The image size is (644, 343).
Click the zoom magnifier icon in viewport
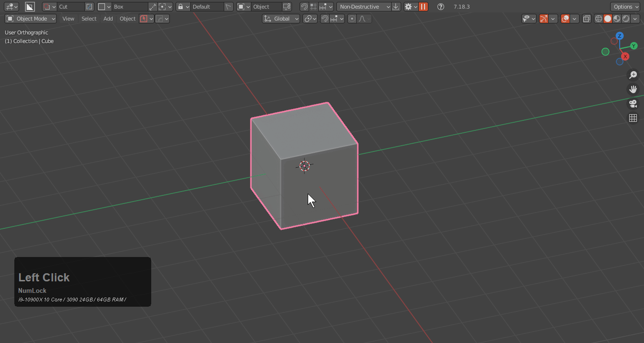click(633, 75)
